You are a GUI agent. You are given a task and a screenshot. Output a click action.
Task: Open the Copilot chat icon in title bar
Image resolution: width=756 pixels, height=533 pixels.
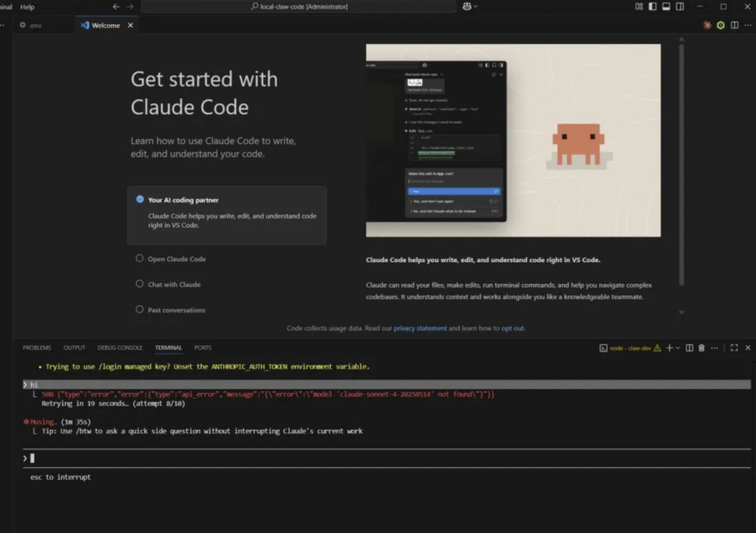(467, 7)
